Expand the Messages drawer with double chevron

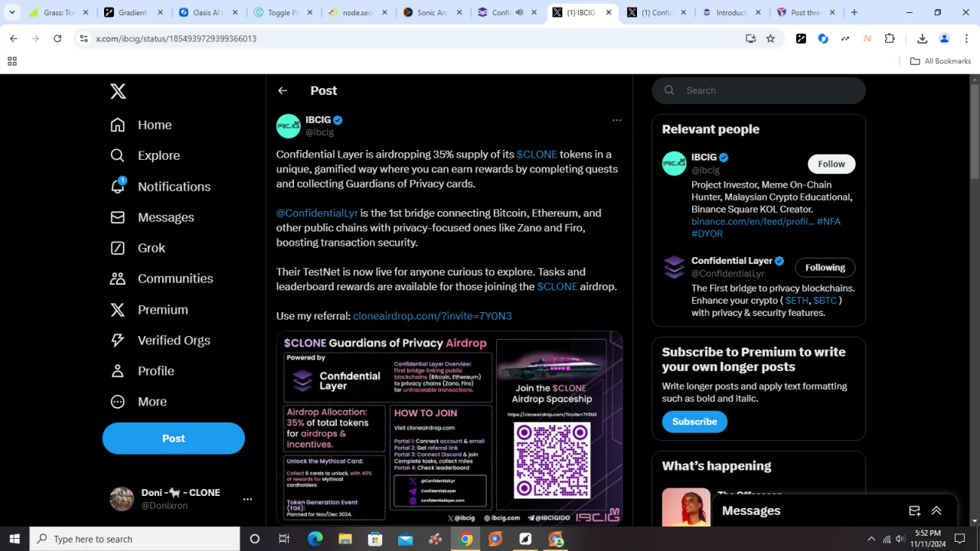point(936,511)
